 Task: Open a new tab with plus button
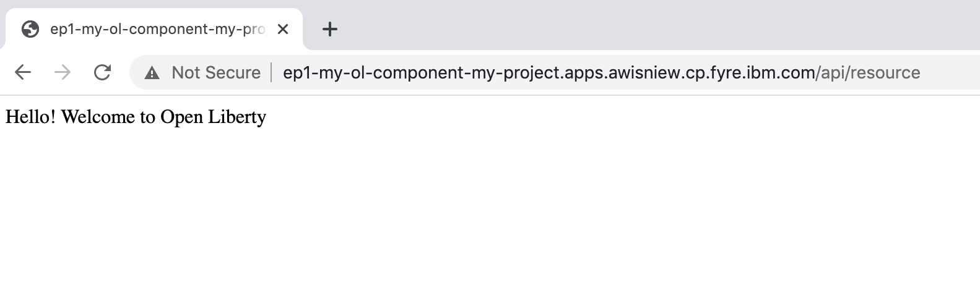(x=330, y=29)
